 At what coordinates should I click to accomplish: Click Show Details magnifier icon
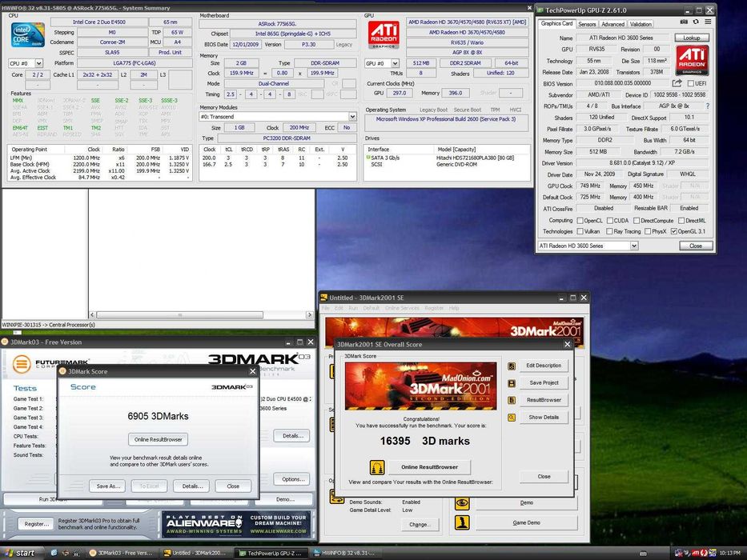click(511, 417)
